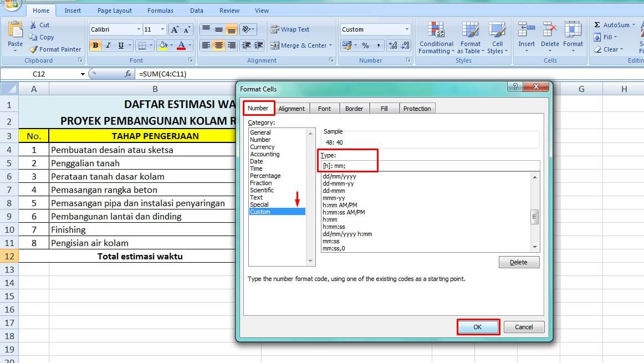Viewport: 644px width, 363px height.
Task: Switch to the Border tab in Format Cells
Action: click(x=354, y=108)
